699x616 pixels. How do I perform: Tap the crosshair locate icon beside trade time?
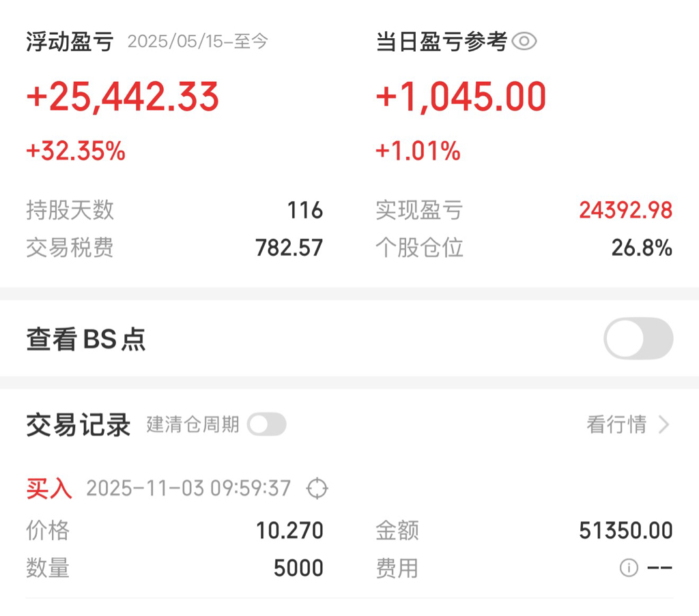(x=317, y=488)
